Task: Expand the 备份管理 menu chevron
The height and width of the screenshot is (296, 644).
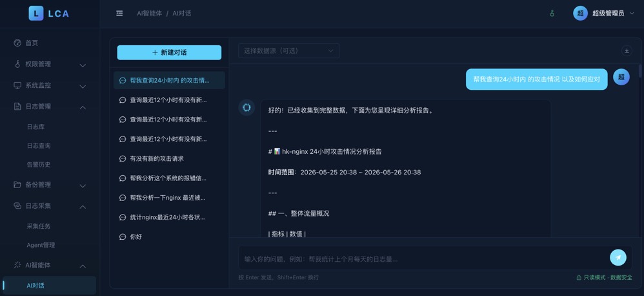Action: pyautogui.click(x=83, y=186)
